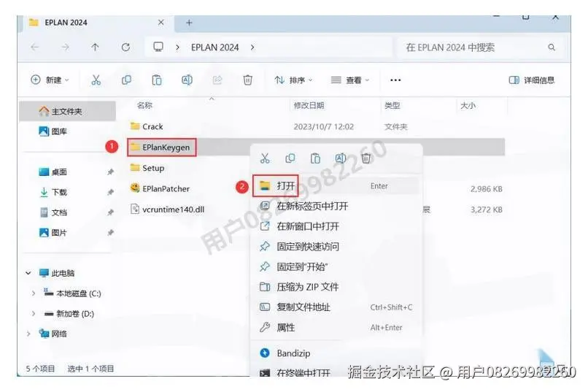Click the Delete icon in the context menu
588x392 pixels.
pyautogui.click(x=366, y=158)
